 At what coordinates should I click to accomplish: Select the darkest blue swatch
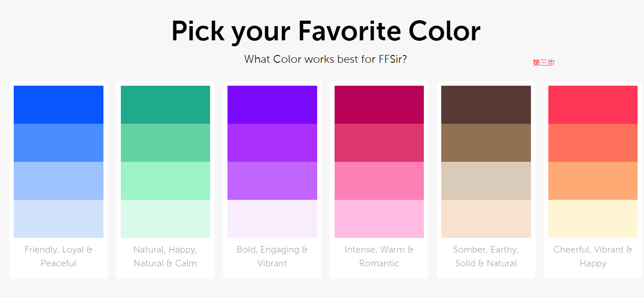(x=59, y=104)
